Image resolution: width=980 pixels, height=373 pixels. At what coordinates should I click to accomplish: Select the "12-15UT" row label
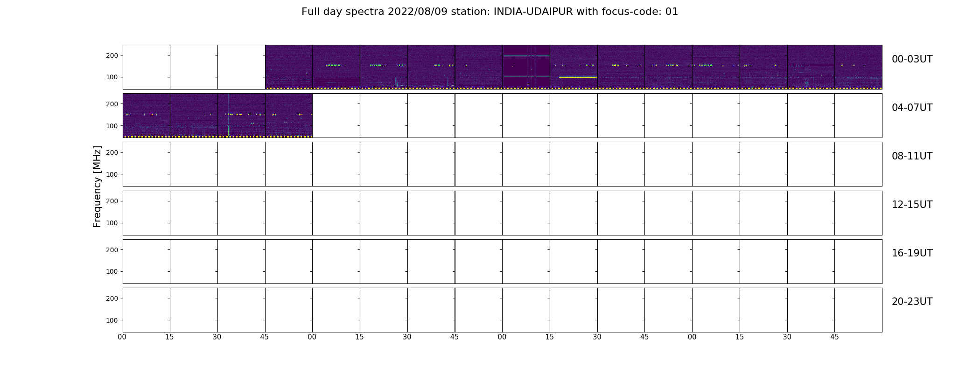[x=912, y=205]
